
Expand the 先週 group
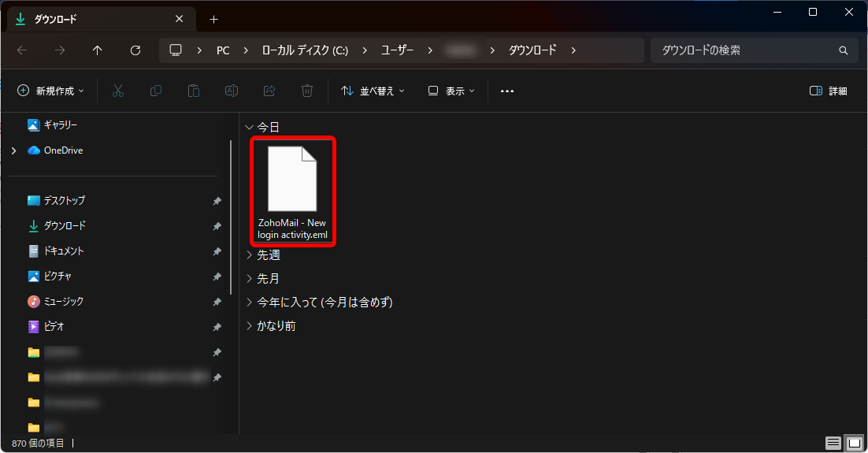tap(249, 254)
